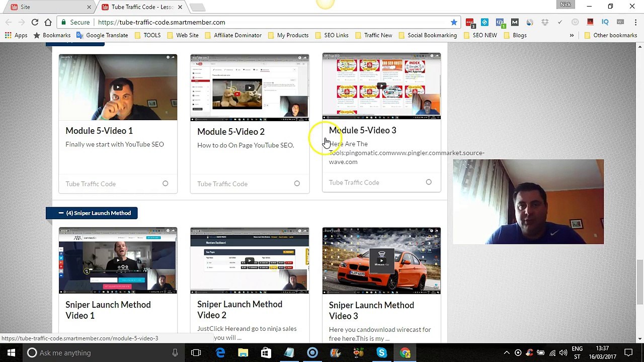Image resolution: width=644 pixels, height=362 pixels.
Task: Open Chrome's three-dot menu
Action: click(x=635, y=22)
